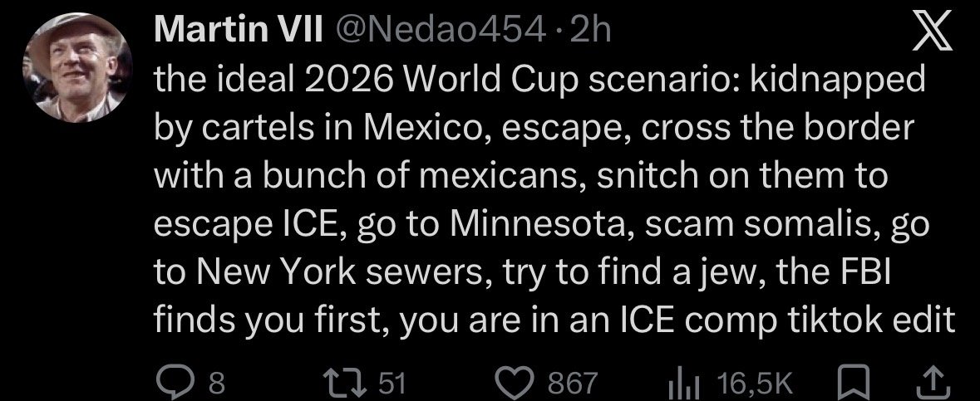Click the 2h timestamp of the tweet
Screen dimensions: 980x401
pyautogui.click(x=593, y=32)
